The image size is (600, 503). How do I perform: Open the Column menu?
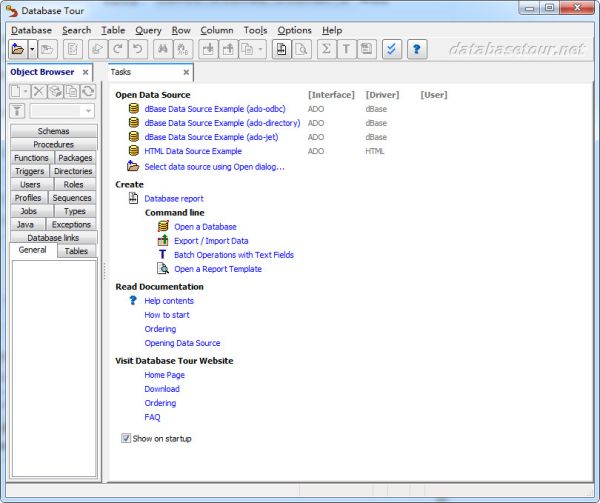217,30
